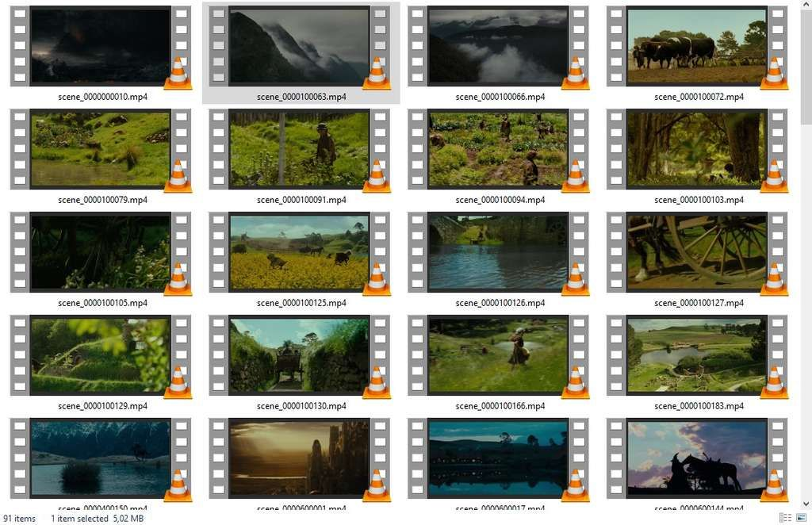Viewport: 812px width, 525px height.
Task: Click the file name scene_0000100079.mp4
Action: coord(102,200)
